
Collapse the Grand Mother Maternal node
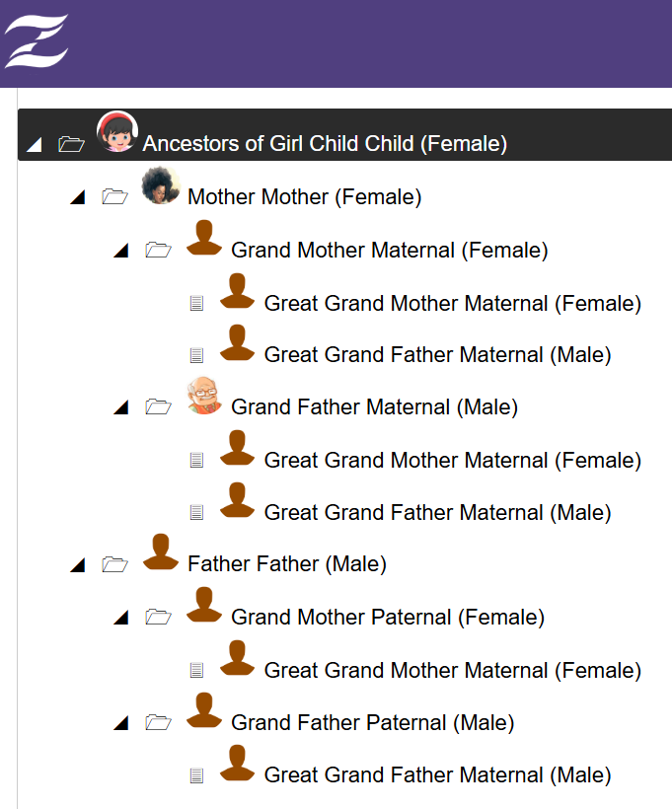pyautogui.click(x=121, y=251)
